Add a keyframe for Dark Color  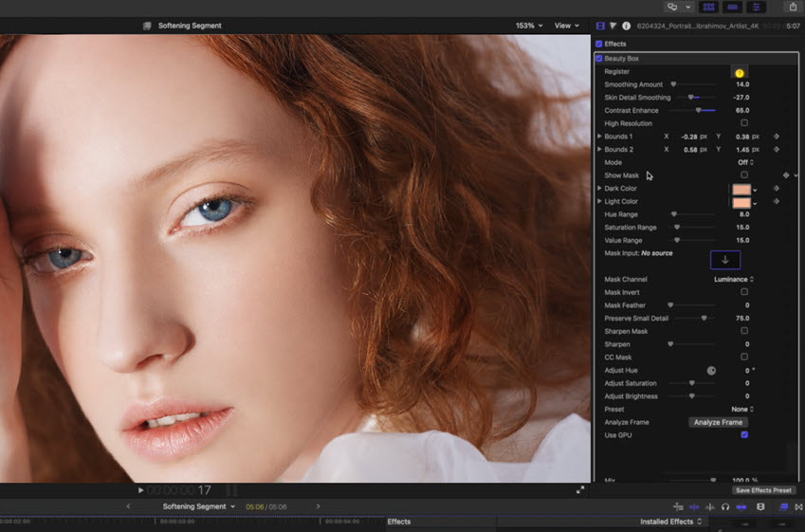[777, 188]
